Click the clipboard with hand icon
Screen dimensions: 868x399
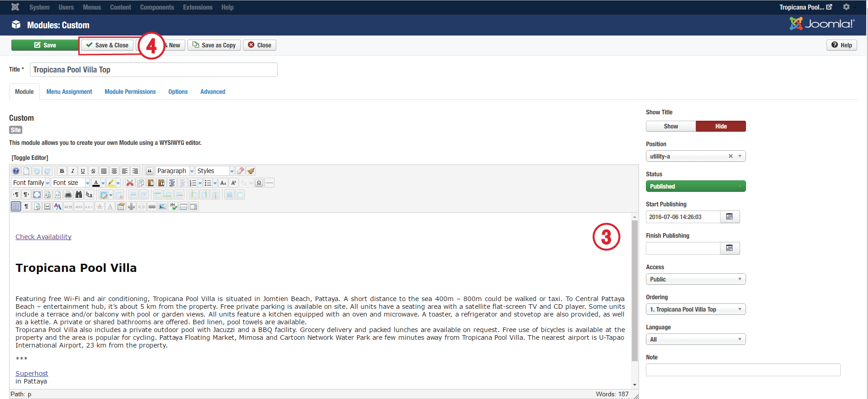point(121,206)
